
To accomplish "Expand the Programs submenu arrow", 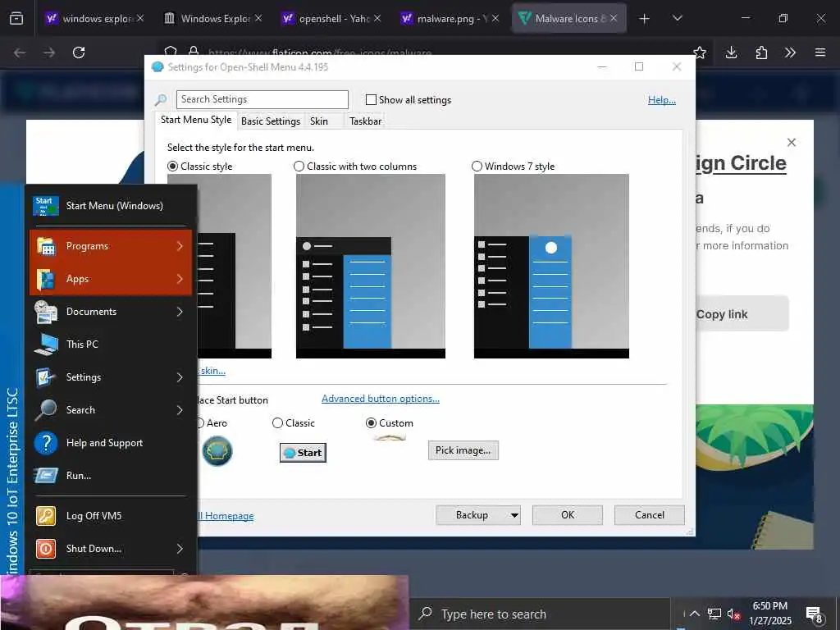I will (x=180, y=246).
